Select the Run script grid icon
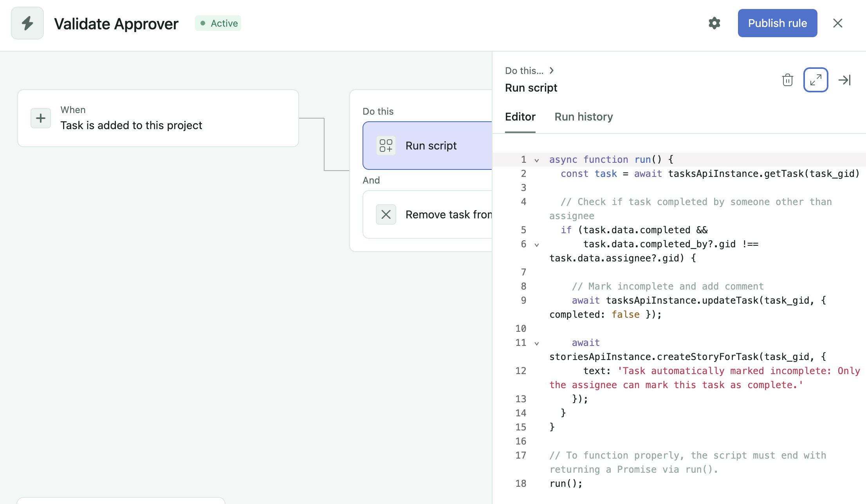 tap(386, 145)
